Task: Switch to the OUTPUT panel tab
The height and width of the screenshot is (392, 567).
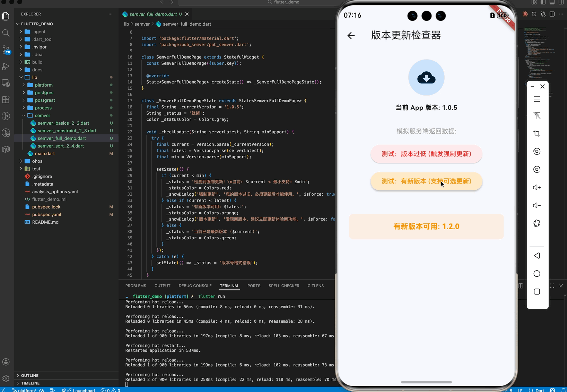Action: (162, 286)
